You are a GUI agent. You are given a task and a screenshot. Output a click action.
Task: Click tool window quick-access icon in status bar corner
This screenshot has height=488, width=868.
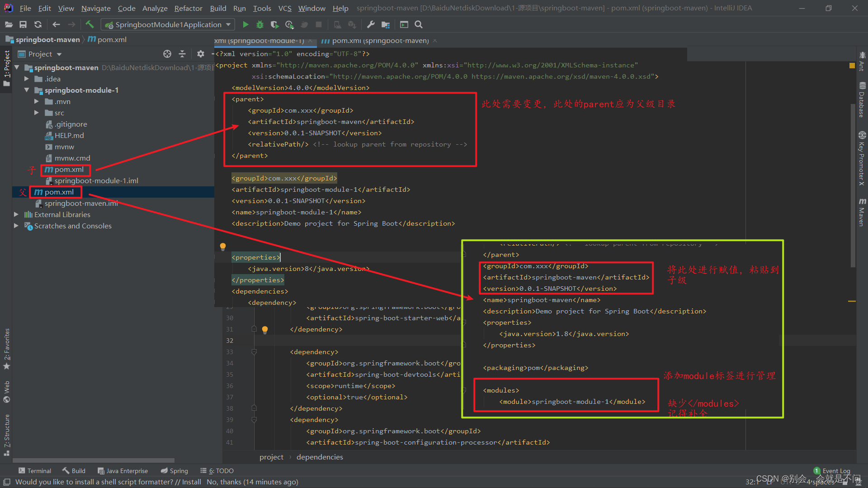7,482
